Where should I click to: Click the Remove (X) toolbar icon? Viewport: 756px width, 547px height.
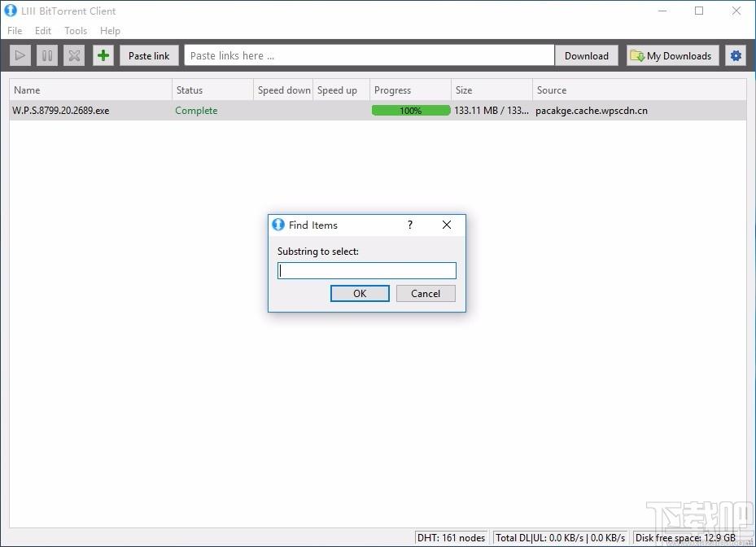[x=74, y=55]
